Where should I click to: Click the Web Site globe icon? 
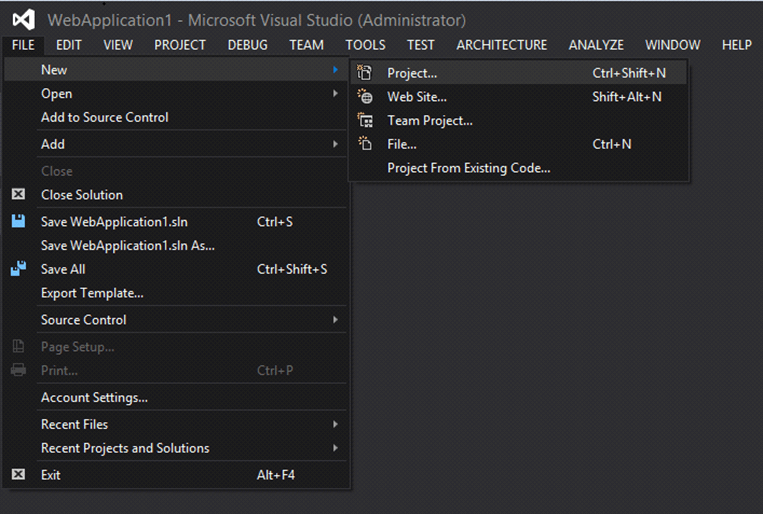click(x=365, y=96)
